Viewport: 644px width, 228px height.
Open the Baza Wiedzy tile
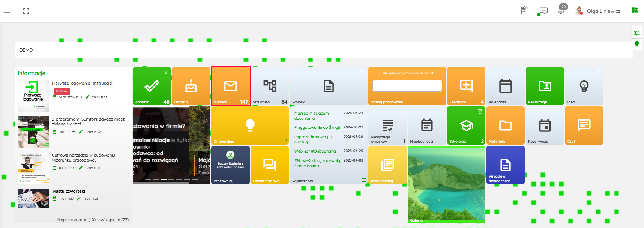(x=387, y=165)
